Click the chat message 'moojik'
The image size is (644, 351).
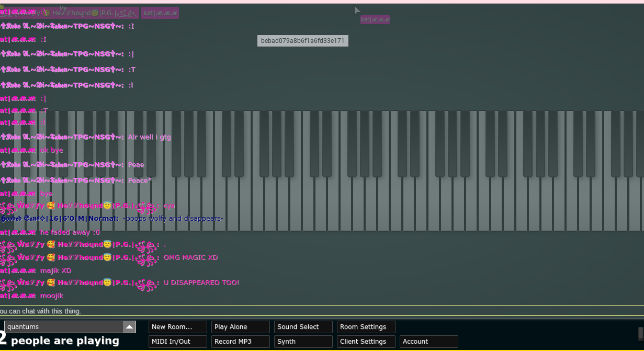52,296
